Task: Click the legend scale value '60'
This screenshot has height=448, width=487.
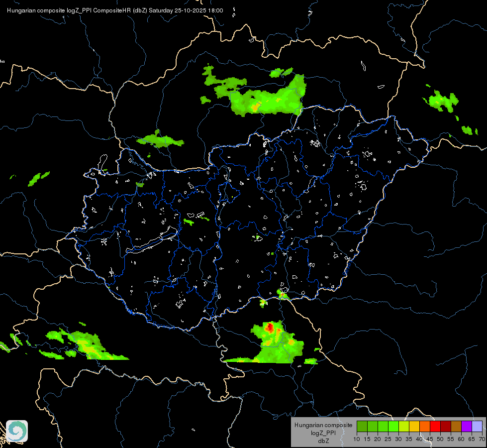Action: click(461, 439)
